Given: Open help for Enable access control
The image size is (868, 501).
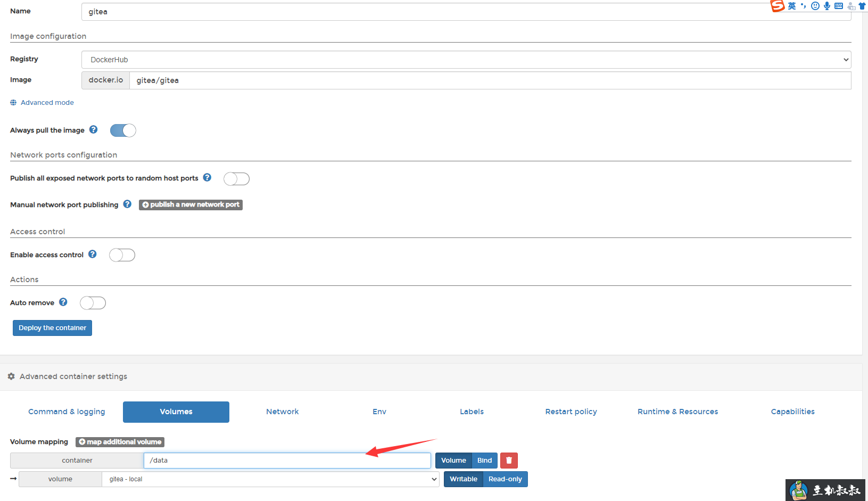Looking at the screenshot, I should point(93,254).
